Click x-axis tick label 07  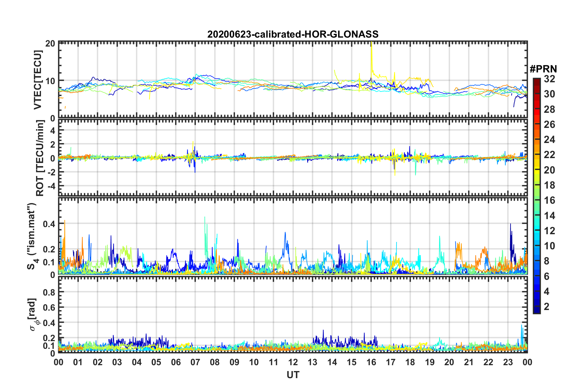coord(195,362)
